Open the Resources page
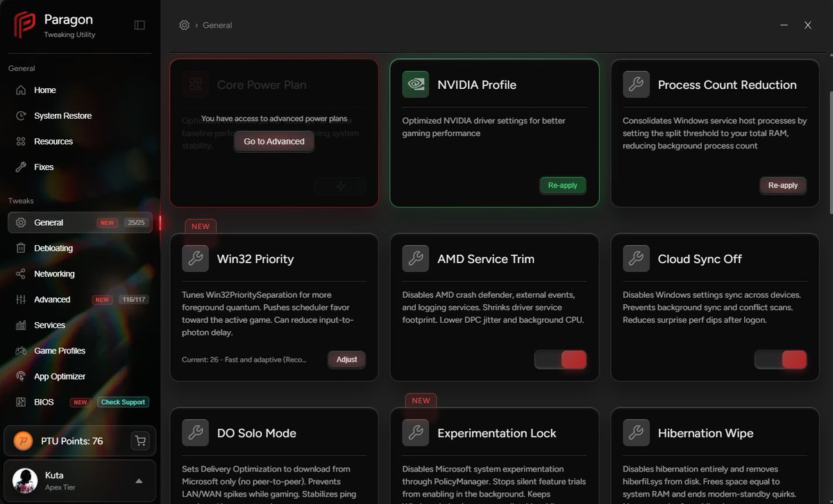The image size is (833, 504). click(80, 142)
